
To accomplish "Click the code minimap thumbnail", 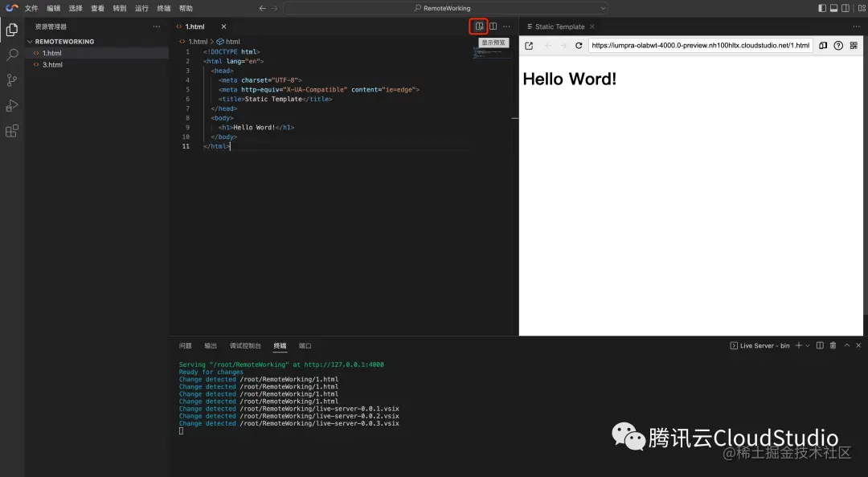I will point(487,52).
